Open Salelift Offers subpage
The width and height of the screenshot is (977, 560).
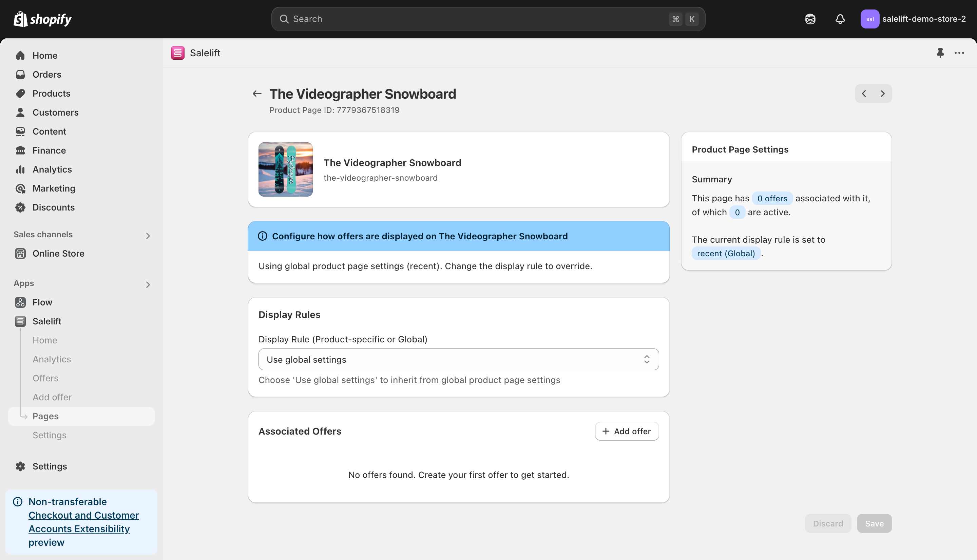(x=45, y=378)
